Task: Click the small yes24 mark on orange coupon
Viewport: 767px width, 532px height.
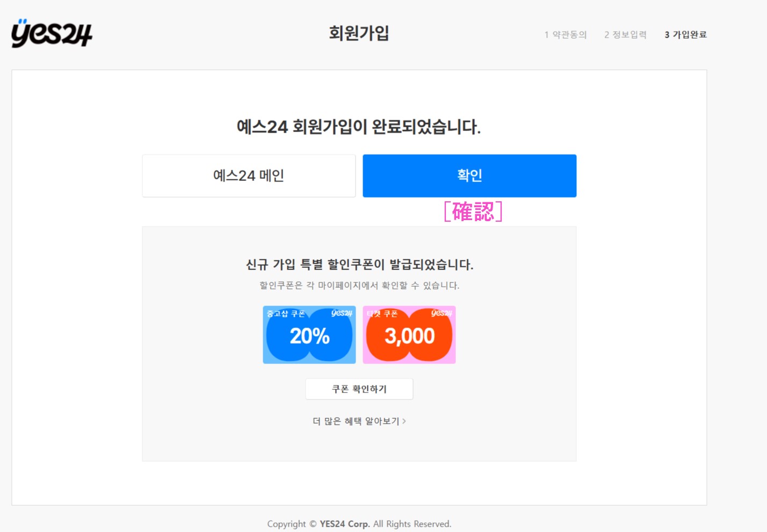Action: [x=442, y=313]
